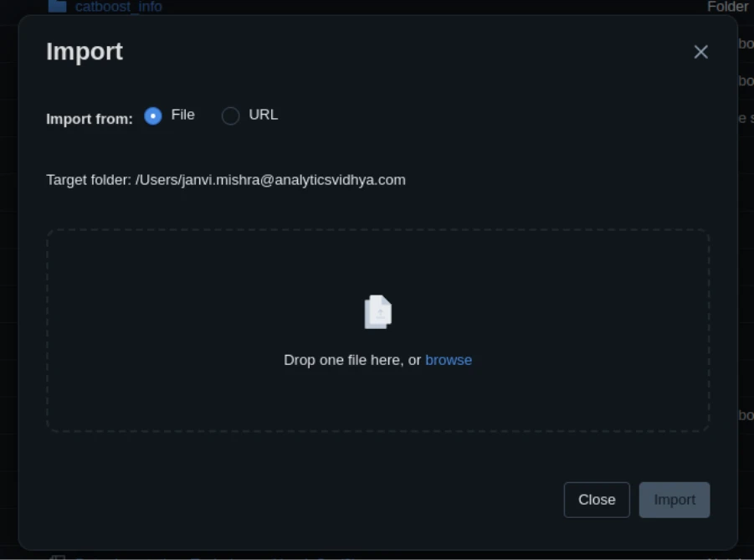Click the catboost_info folder icon
The width and height of the screenshot is (754, 560).
tap(57, 6)
